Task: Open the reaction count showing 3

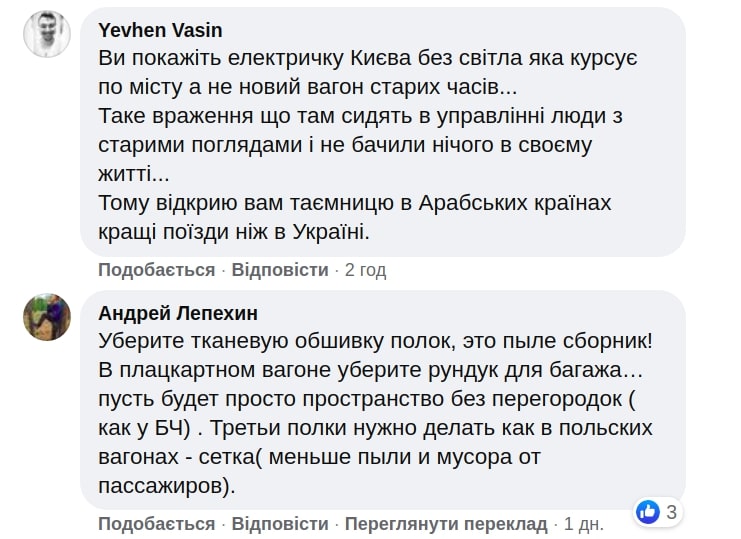Action: point(672,513)
